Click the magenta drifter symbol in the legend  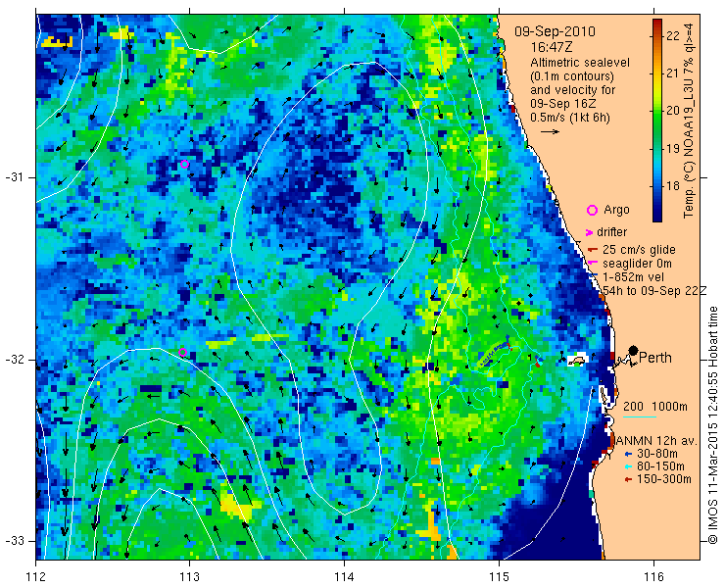[x=589, y=232]
